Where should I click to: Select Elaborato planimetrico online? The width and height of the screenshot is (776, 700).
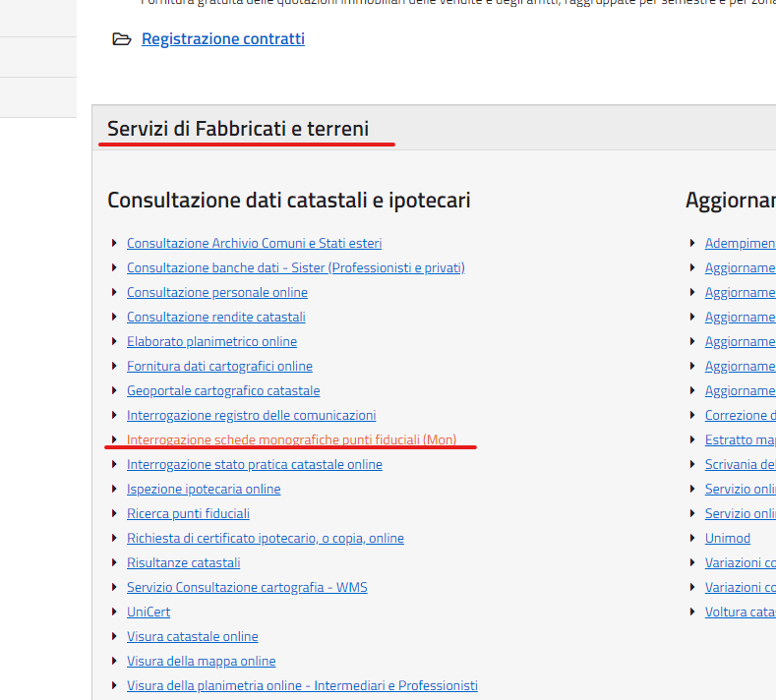[211, 341]
